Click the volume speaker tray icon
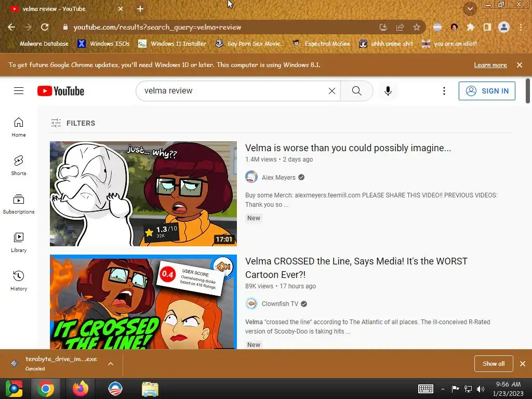532x399 pixels. coord(481,389)
